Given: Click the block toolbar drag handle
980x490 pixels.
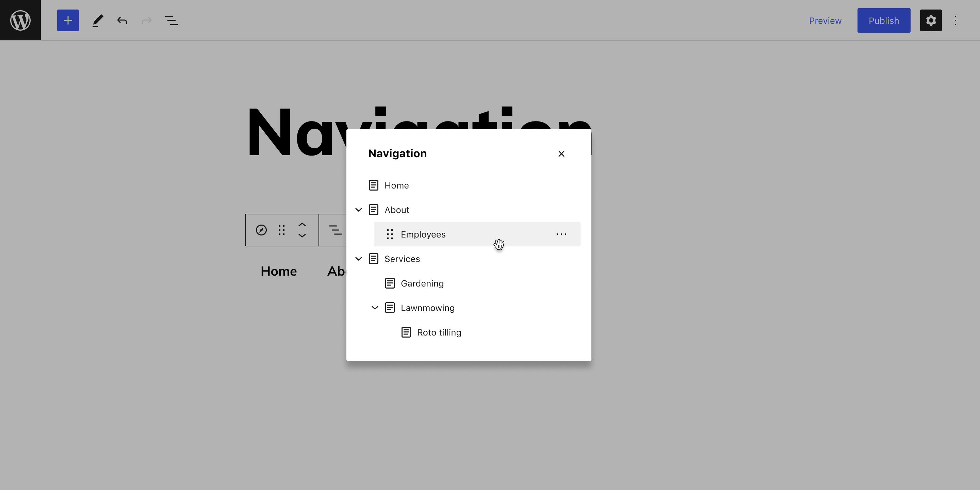Looking at the screenshot, I should point(281,230).
